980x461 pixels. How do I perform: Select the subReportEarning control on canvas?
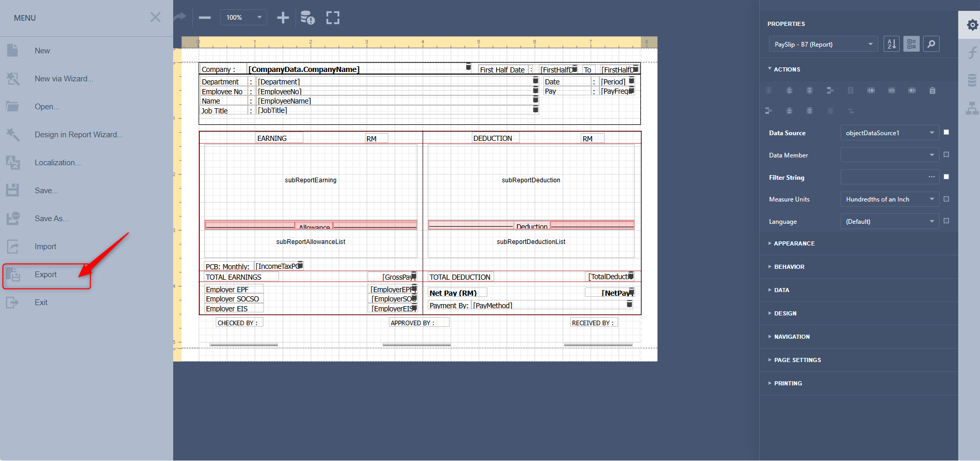311,180
